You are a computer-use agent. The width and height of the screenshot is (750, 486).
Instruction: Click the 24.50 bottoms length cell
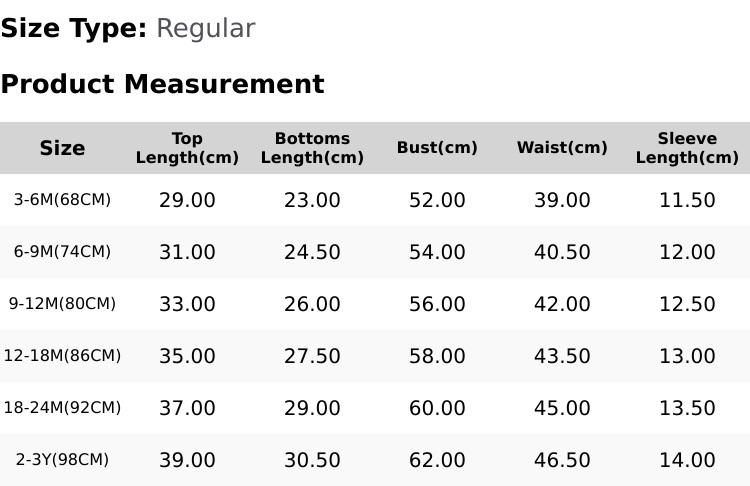click(312, 252)
